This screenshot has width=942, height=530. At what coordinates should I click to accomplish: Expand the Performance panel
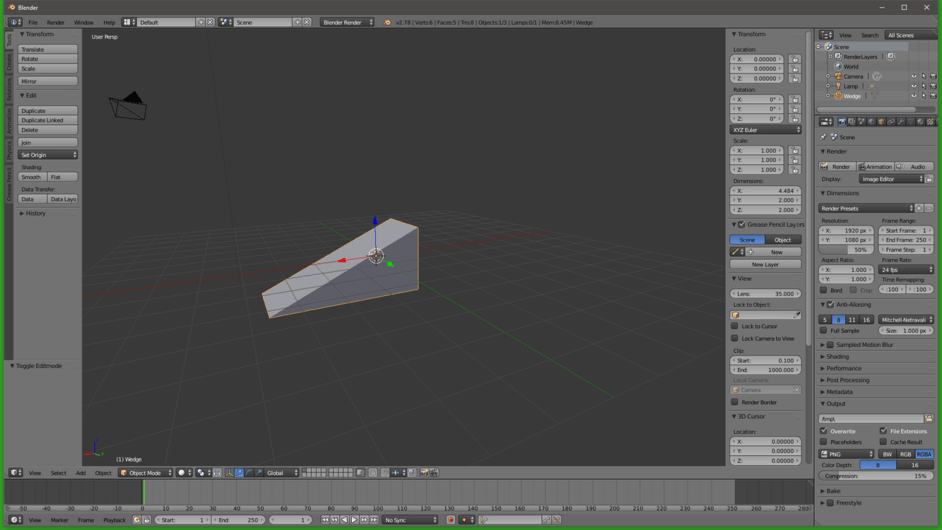(x=843, y=368)
